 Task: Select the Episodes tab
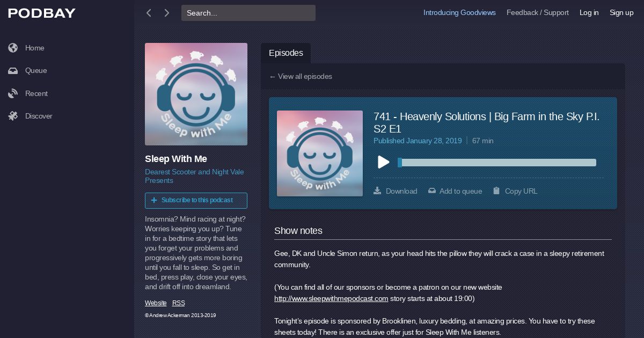coord(286,53)
